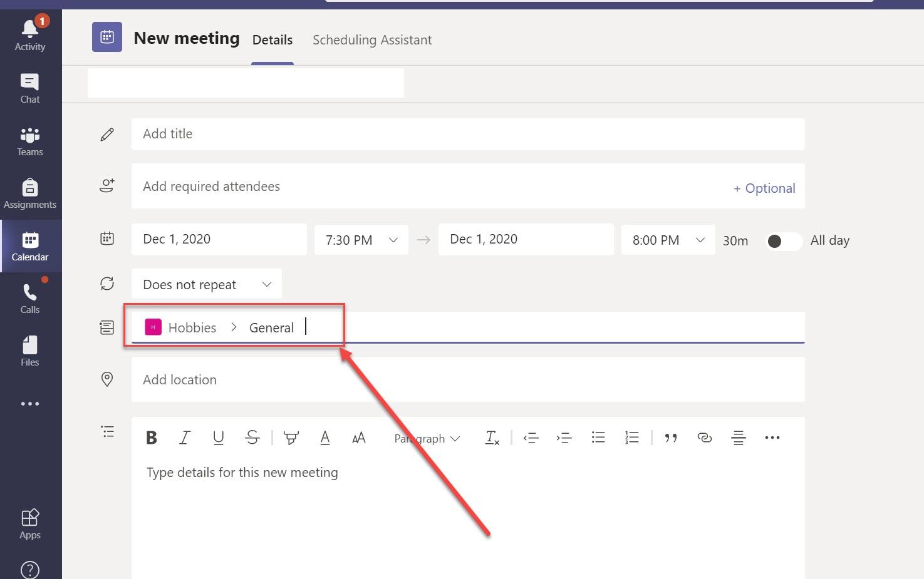924x579 pixels.
Task: Open the Does not repeat dropdown
Action: click(x=207, y=284)
